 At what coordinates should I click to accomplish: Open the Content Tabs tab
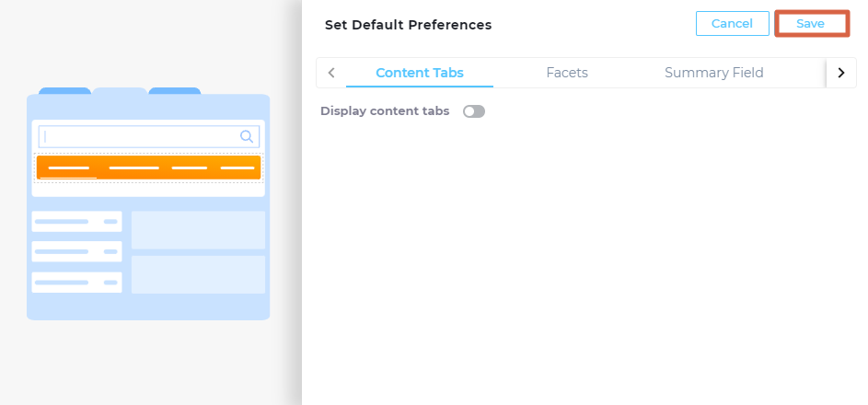(420, 73)
